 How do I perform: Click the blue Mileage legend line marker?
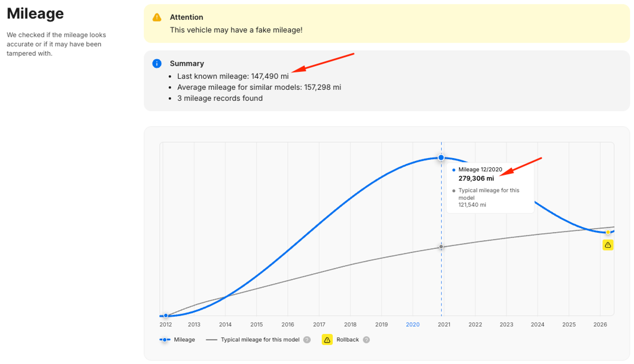(165, 340)
